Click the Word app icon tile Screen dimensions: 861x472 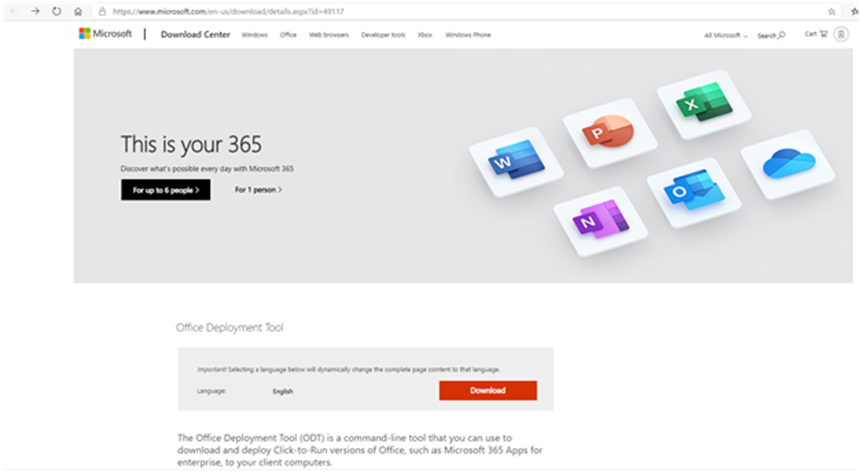(x=516, y=161)
